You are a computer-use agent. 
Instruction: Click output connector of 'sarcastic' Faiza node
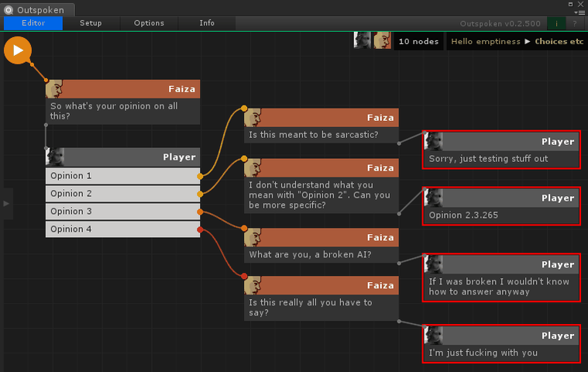point(399,143)
